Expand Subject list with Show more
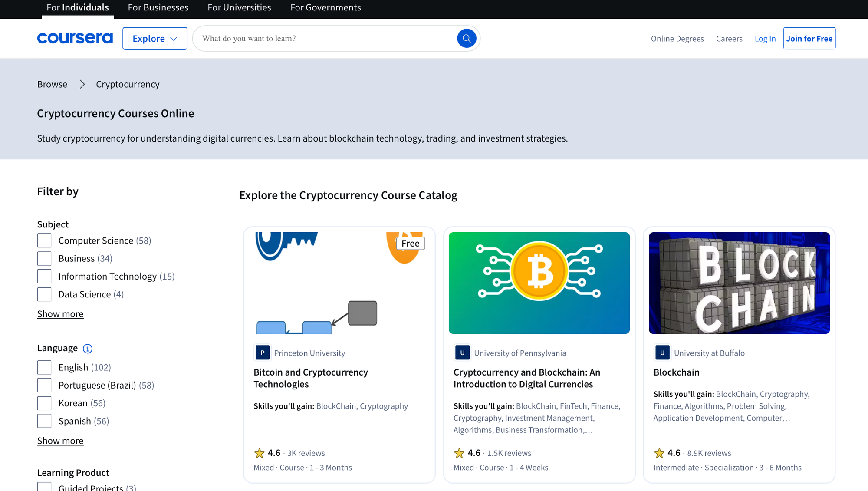 [60, 314]
